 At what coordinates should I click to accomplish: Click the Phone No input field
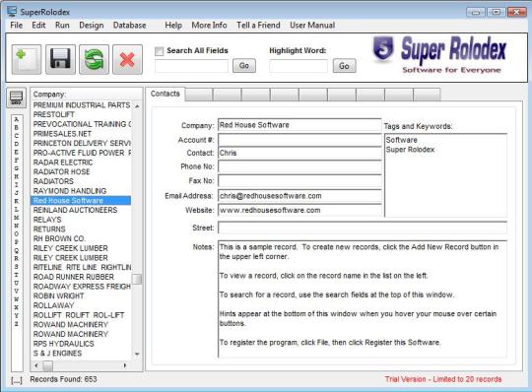[299, 166]
